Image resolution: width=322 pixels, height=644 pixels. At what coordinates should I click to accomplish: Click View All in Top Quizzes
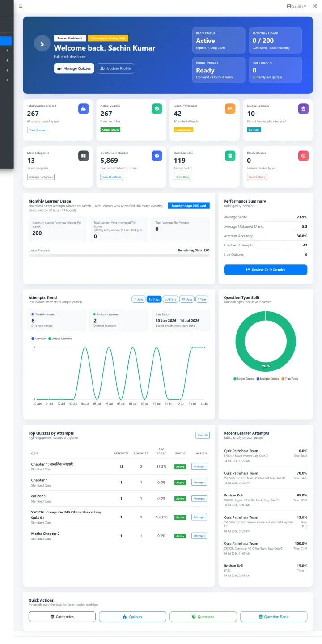pos(203,435)
